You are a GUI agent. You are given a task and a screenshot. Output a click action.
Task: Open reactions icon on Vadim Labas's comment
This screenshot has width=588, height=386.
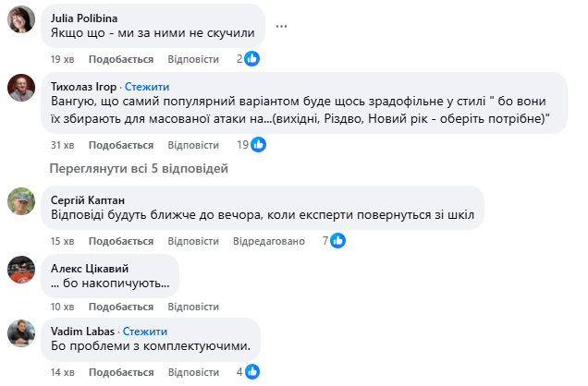tap(251, 371)
